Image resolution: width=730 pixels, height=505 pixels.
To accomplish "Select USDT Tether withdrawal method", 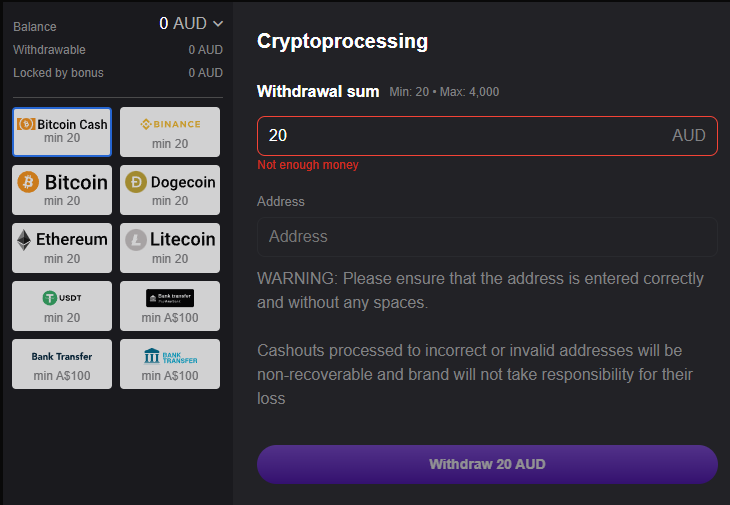I will click(62, 306).
